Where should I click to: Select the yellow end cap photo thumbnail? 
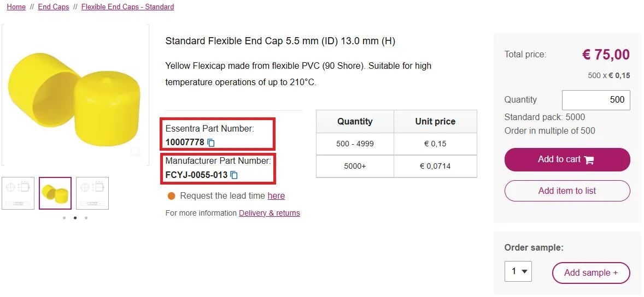(55, 193)
